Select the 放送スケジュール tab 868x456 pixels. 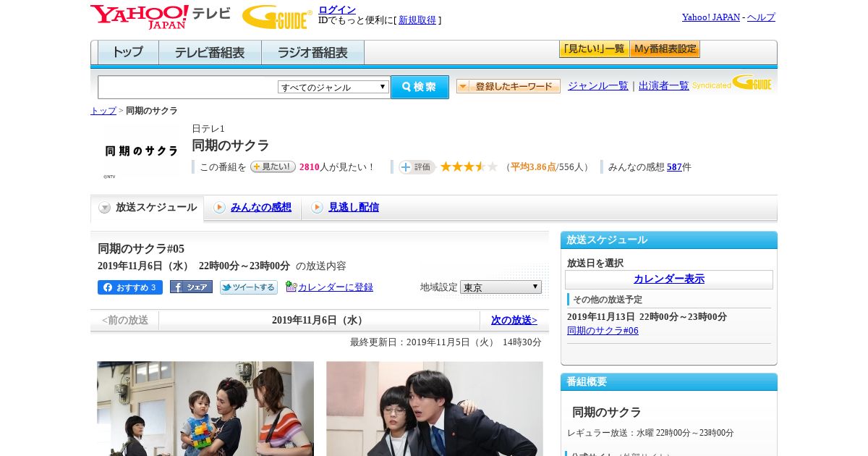tap(148, 208)
